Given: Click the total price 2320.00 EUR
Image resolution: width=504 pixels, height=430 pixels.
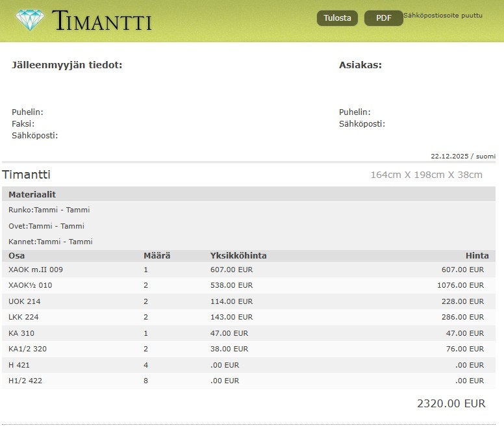Looking at the screenshot, I should coord(451,403).
